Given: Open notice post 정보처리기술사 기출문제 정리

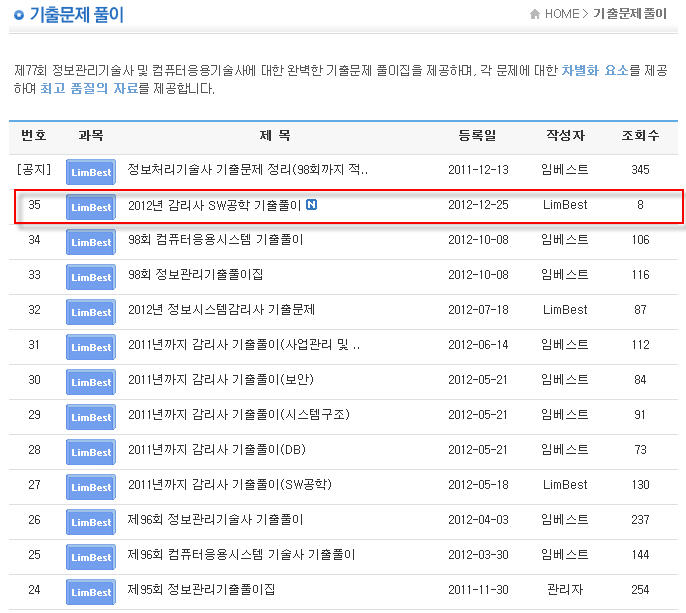Looking at the screenshot, I should tap(248, 169).
